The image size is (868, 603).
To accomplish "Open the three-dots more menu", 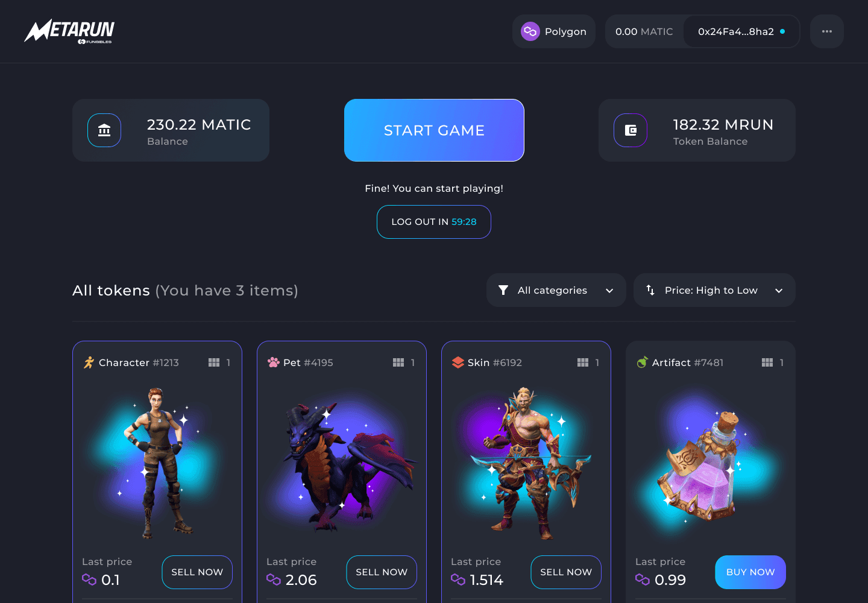I will coord(827,31).
